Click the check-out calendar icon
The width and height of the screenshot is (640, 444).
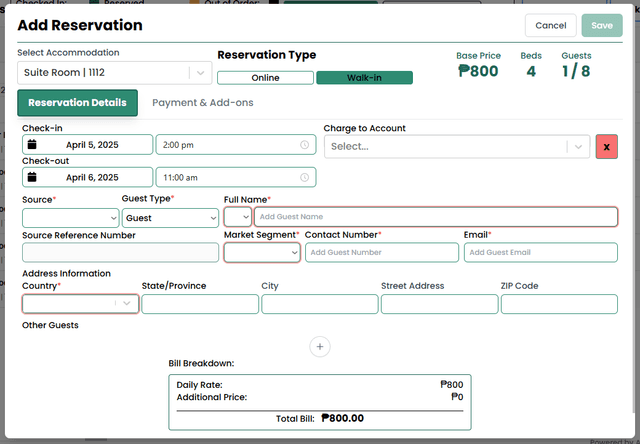tap(32, 177)
